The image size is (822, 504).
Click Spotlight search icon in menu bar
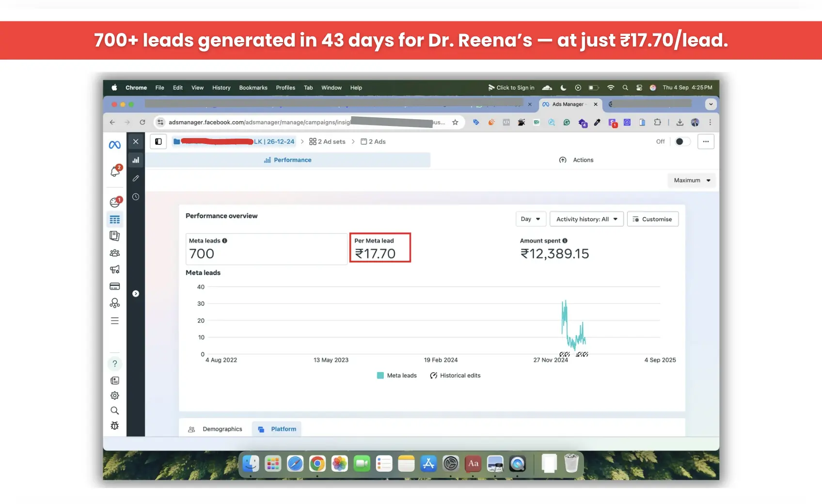click(625, 88)
